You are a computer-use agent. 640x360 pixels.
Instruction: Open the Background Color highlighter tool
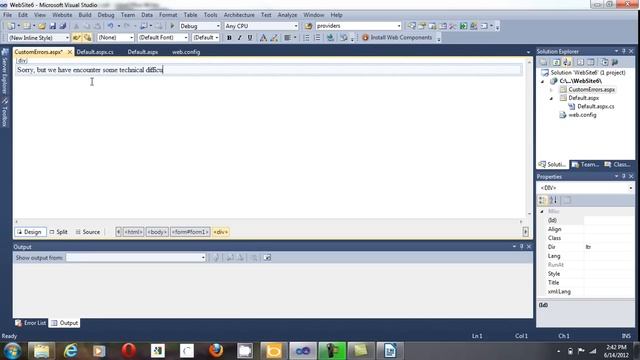tap(274, 38)
